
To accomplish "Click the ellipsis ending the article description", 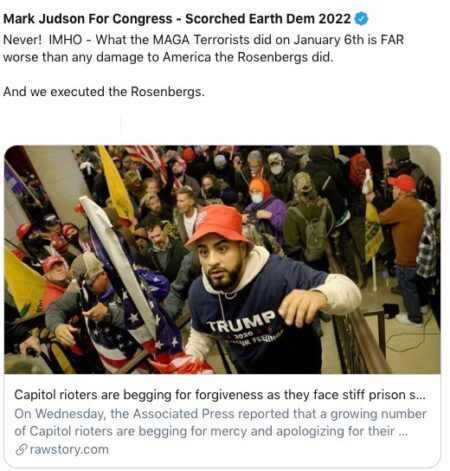I will tap(403, 432).
